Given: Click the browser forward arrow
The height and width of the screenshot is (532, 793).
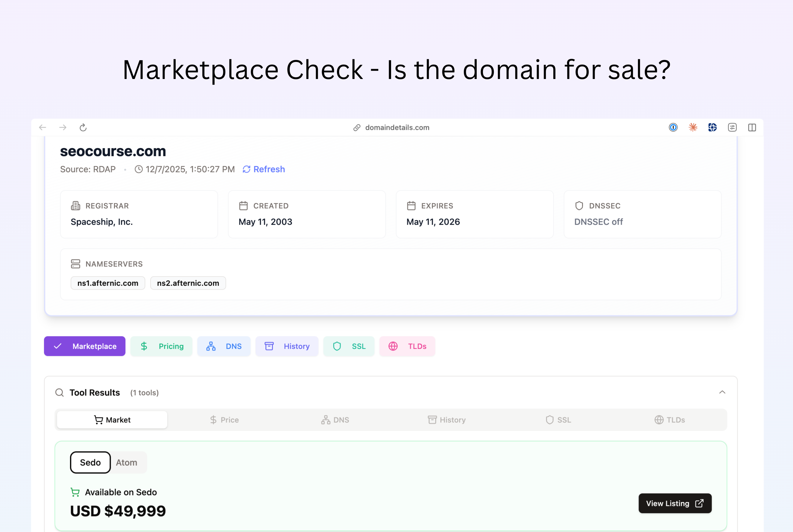Looking at the screenshot, I should click(63, 127).
